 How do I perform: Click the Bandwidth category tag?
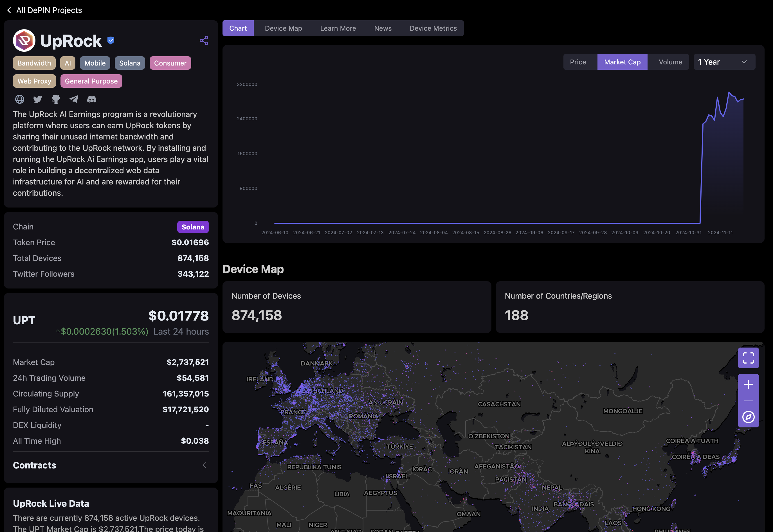34,63
